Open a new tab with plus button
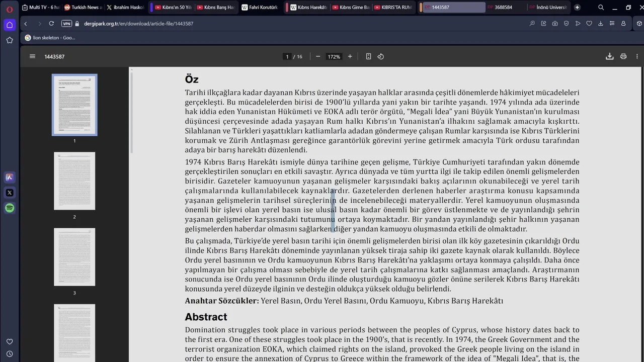This screenshot has width=644, height=362. pyautogui.click(x=577, y=8)
